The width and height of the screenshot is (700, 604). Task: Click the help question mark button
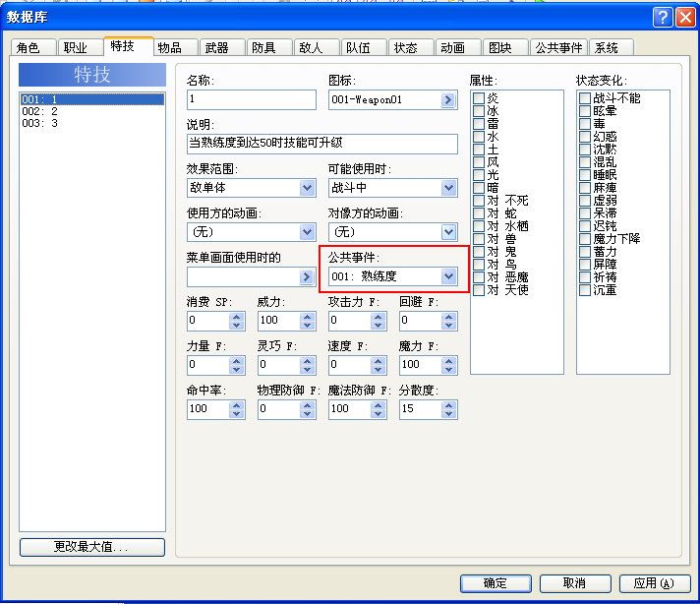click(x=662, y=18)
